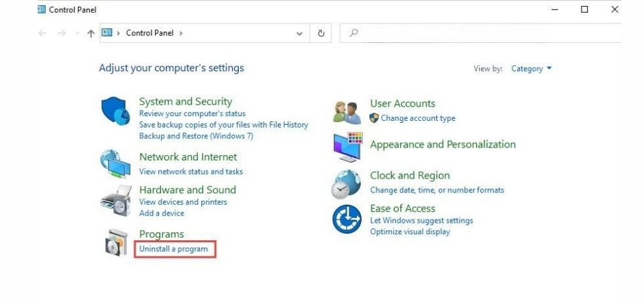Expand the chevron before Control Panel breadcrumb
This screenshot has height=302, width=644.
point(118,33)
